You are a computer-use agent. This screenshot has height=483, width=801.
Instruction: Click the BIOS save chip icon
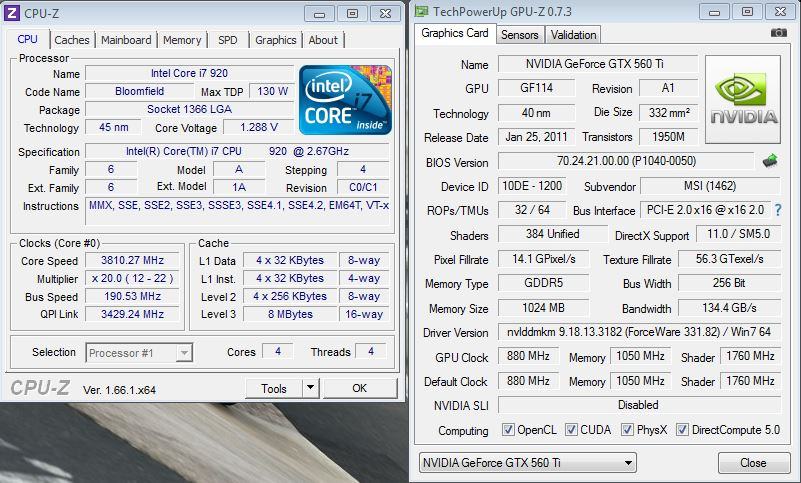pos(769,160)
